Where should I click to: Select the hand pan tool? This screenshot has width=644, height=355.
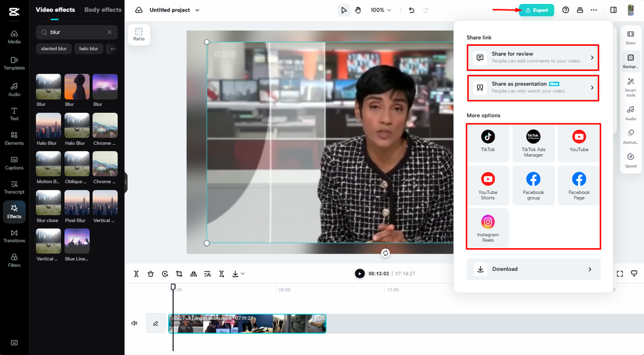(358, 10)
